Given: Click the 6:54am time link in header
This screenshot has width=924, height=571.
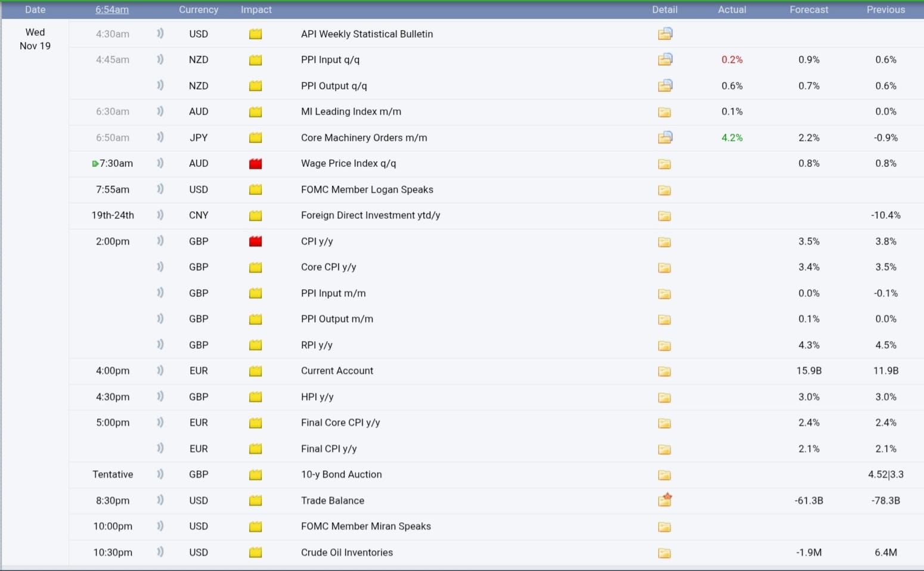Looking at the screenshot, I should pyautogui.click(x=112, y=10).
